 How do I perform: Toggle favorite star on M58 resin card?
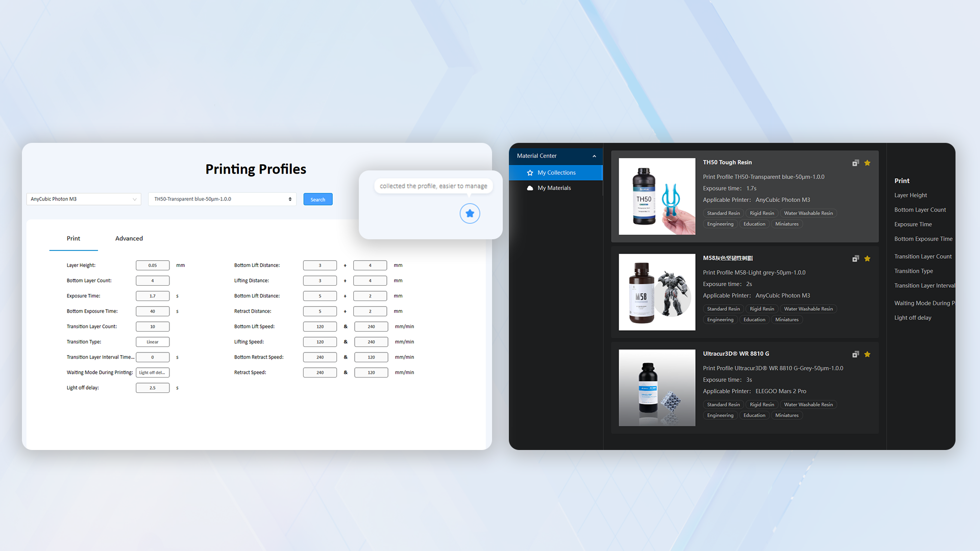pyautogui.click(x=867, y=259)
